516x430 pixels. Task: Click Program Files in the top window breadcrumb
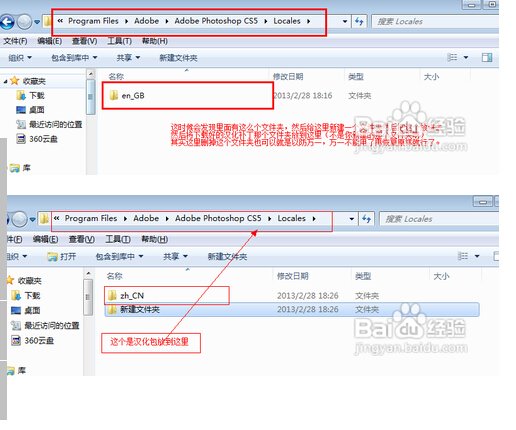coord(93,21)
